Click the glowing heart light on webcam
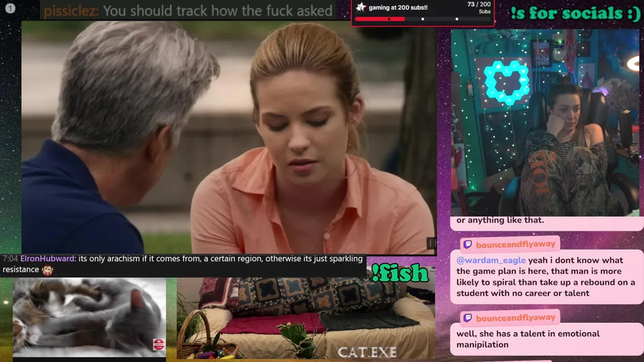Screen dimensions: 644x362 (507, 83)
